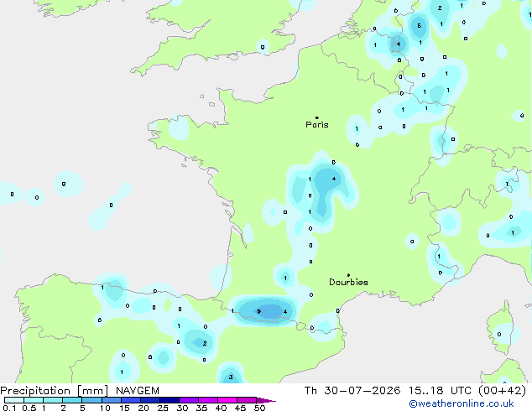Click the 'Precipitation [mm]' title text
The image size is (532, 411).
coord(55,391)
